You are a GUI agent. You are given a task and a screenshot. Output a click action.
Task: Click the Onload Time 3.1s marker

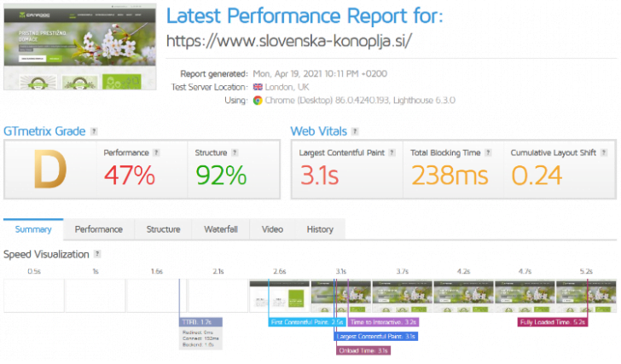tap(363, 350)
